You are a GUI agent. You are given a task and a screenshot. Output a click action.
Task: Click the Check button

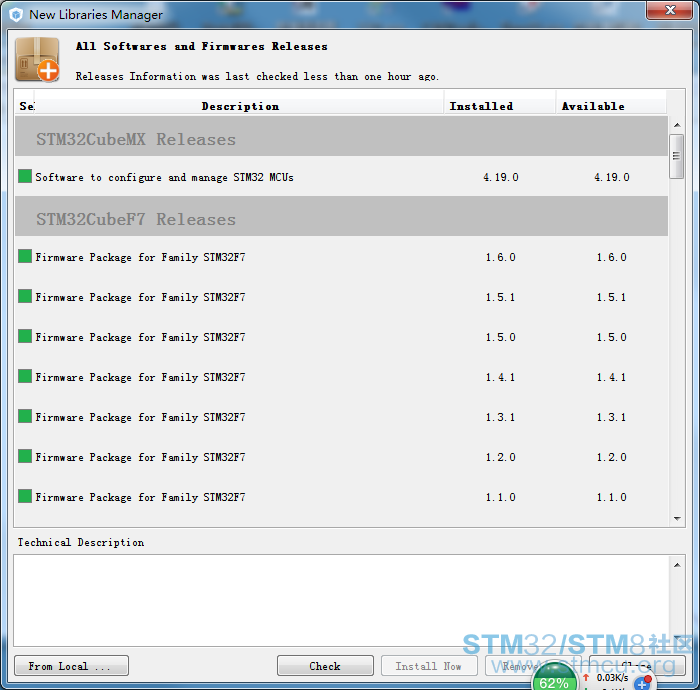[325, 666]
